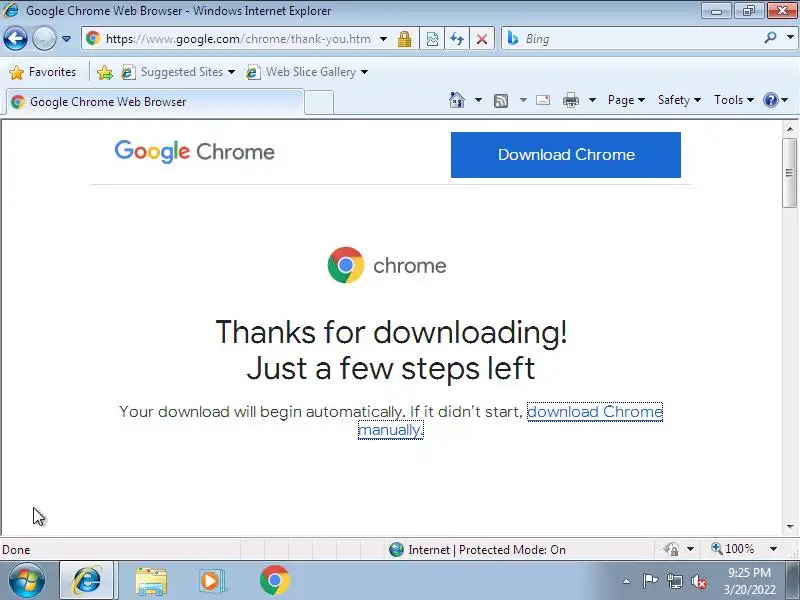Image resolution: width=800 pixels, height=600 pixels.
Task: Click the page favicon in address bar
Action: (x=93, y=39)
